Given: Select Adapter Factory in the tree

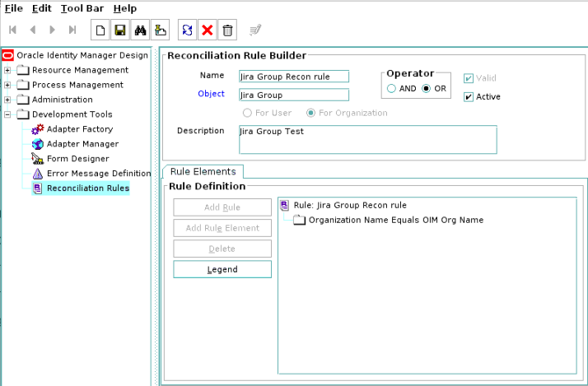Looking at the screenshot, I should coord(80,129).
